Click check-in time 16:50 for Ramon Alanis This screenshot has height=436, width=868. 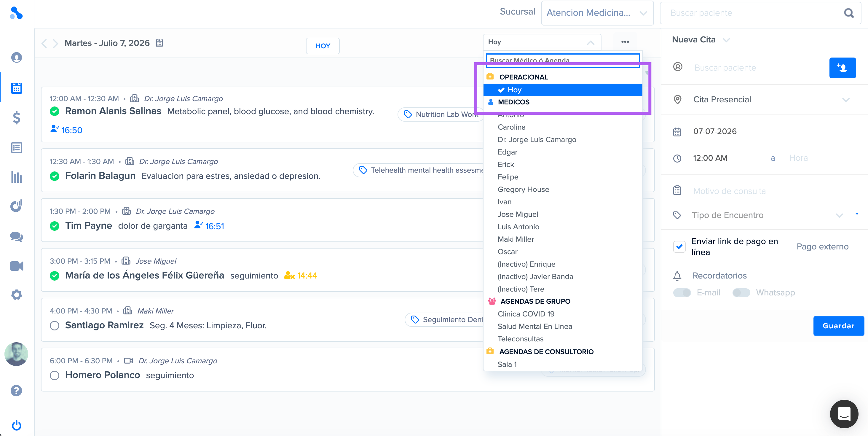(66, 130)
